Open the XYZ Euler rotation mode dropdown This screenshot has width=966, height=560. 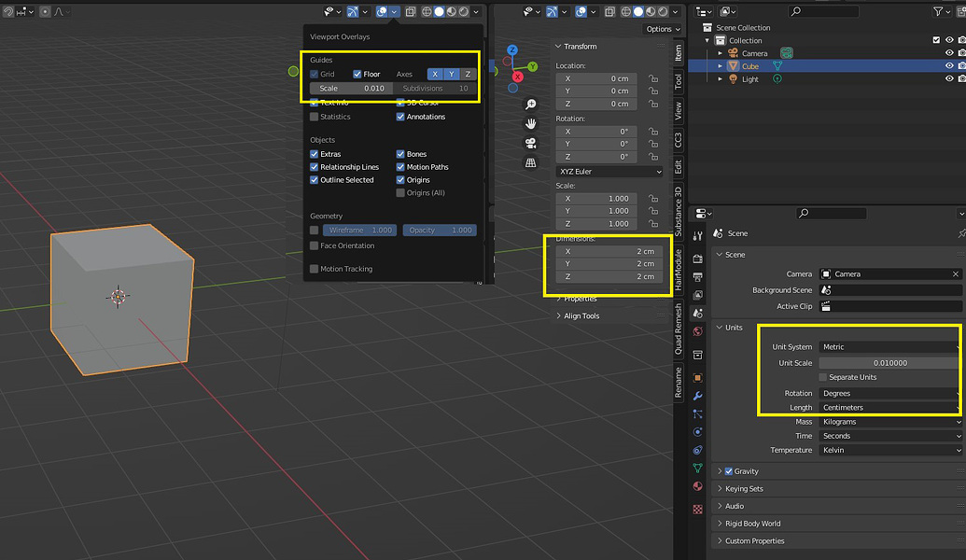[609, 171]
